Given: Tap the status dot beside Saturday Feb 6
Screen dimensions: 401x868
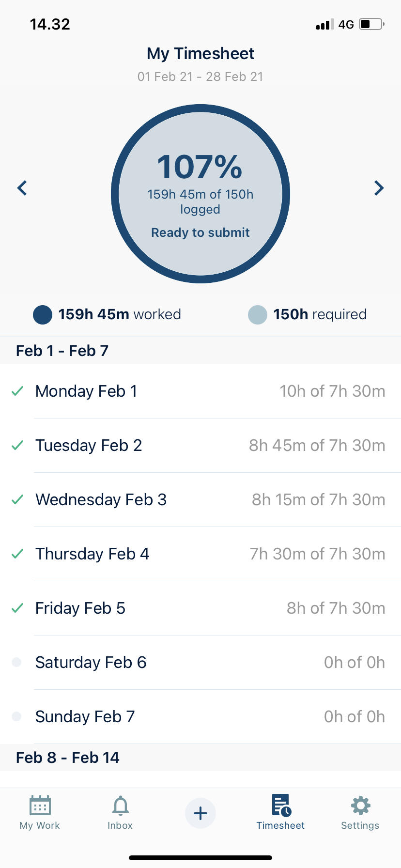Looking at the screenshot, I should [x=16, y=662].
